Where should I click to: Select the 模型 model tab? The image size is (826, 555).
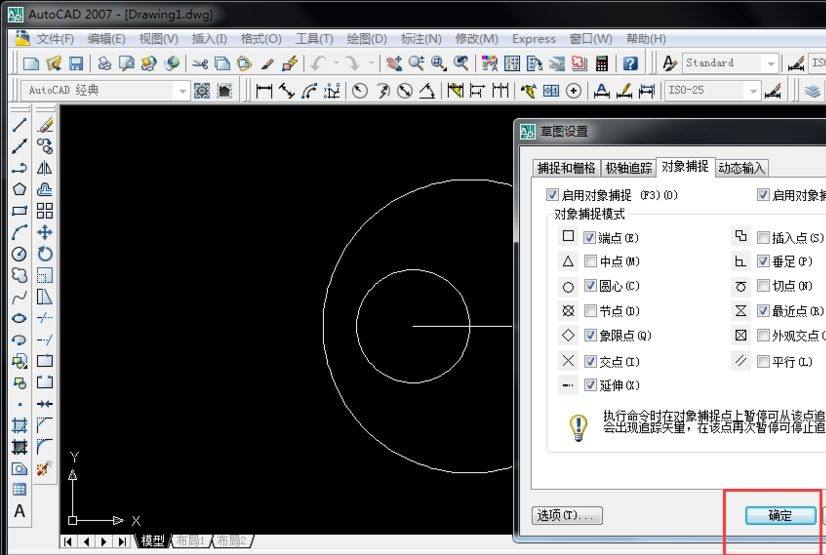point(153,540)
